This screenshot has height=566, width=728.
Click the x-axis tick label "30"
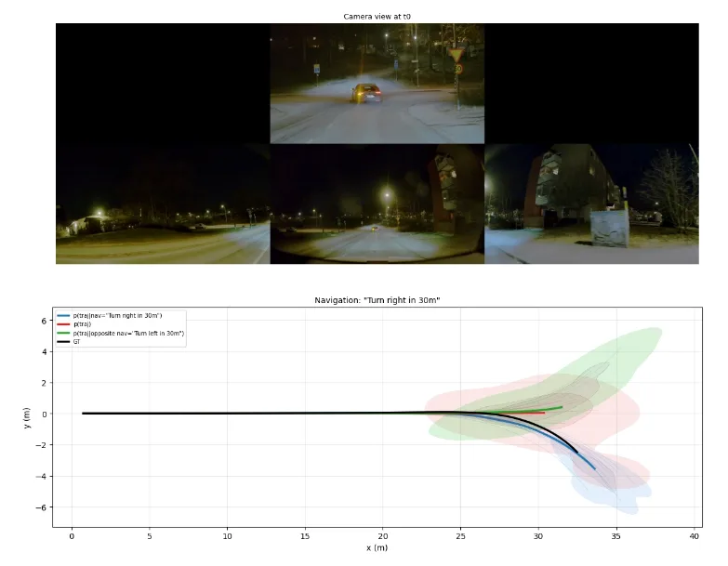538,536
